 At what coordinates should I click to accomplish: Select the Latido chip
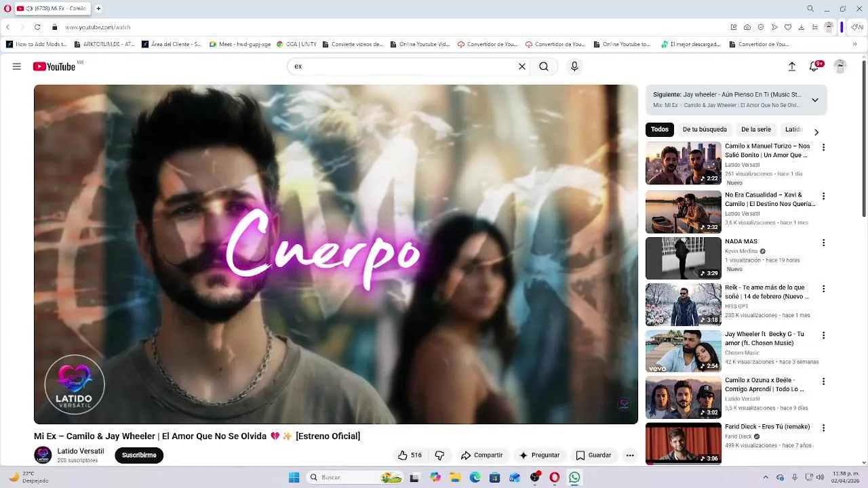pos(793,129)
